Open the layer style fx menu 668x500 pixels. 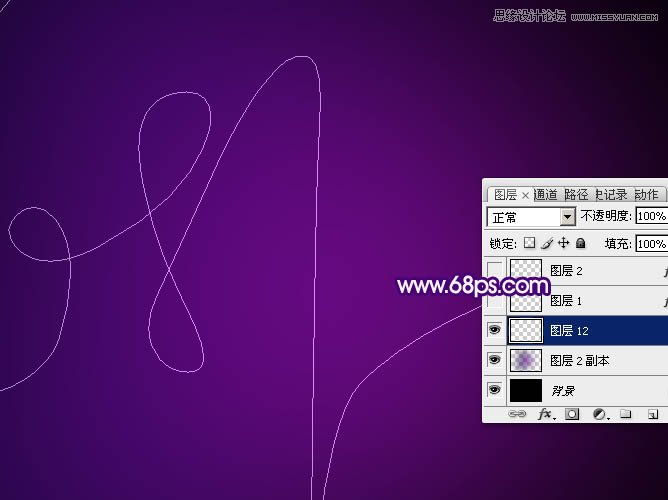[546, 414]
